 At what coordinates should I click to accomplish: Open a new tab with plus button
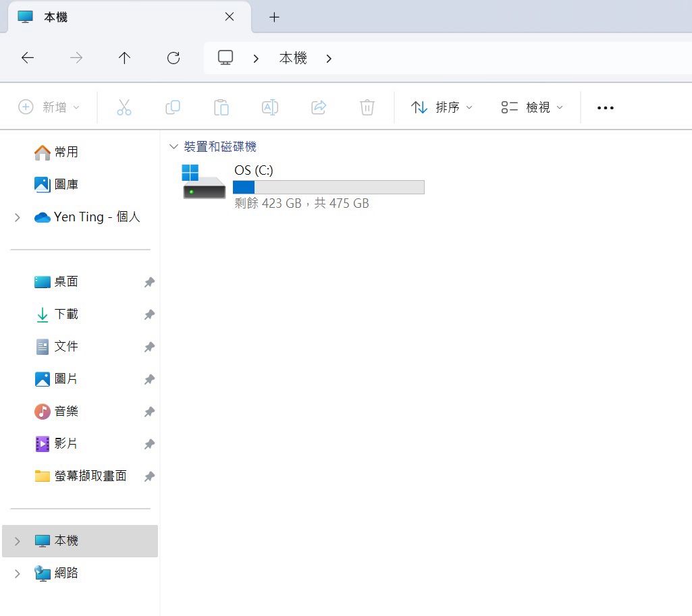click(274, 18)
